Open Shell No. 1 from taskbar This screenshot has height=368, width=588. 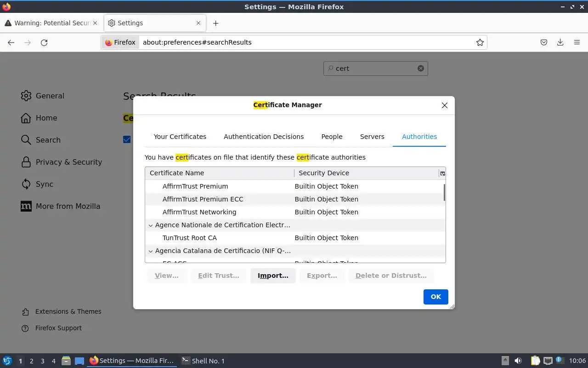[203, 361]
